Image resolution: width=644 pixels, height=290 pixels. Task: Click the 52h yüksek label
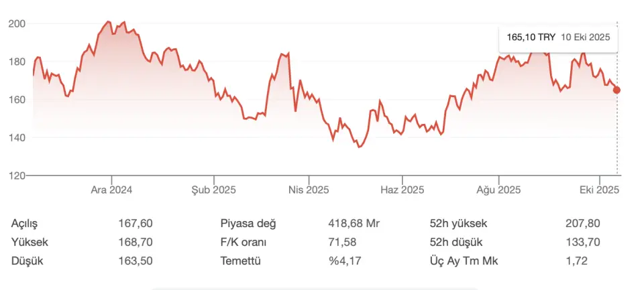458,224
